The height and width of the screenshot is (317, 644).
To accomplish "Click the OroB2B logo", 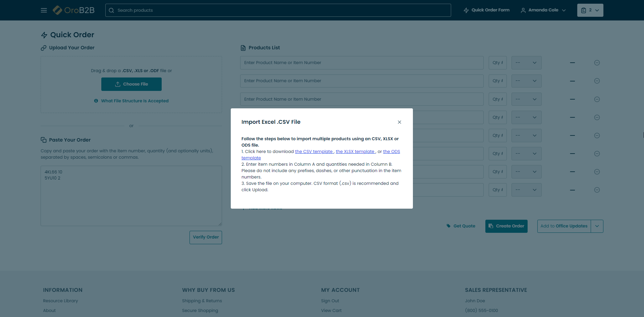I will (74, 10).
